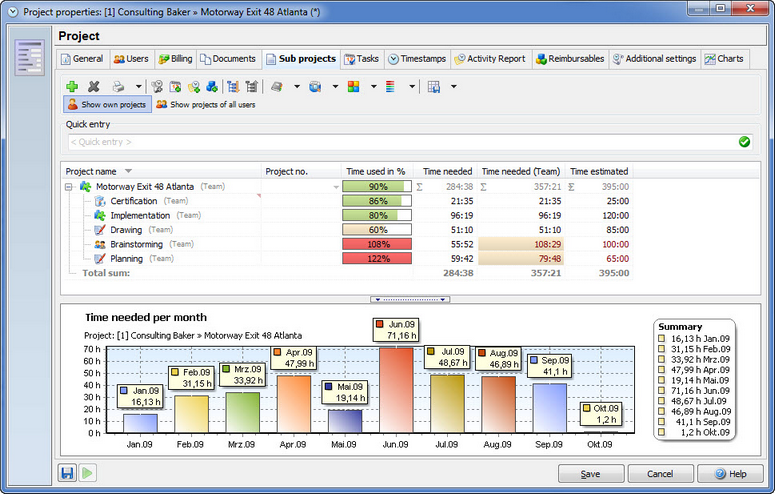The width and height of the screenshot is (775, 494).
Task: Toggle Show own projects filter
Action: pyautogui.click(x=107, y=104)
